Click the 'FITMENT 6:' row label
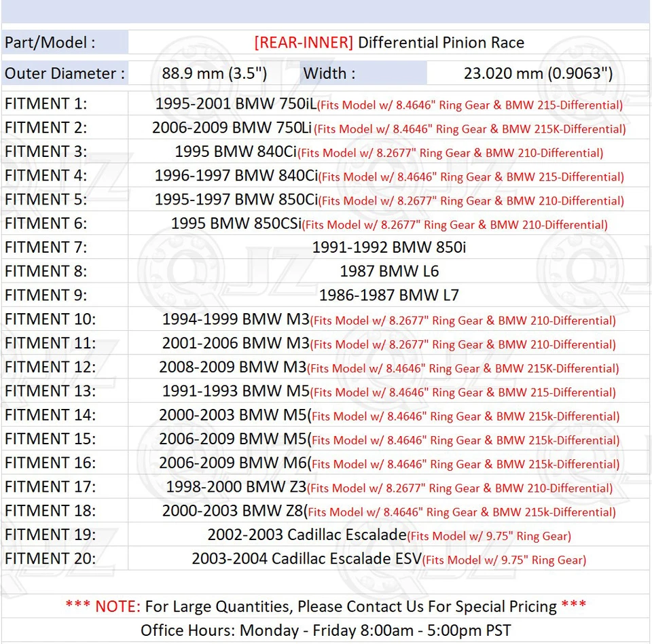652x644 pixels. (46, 223)
